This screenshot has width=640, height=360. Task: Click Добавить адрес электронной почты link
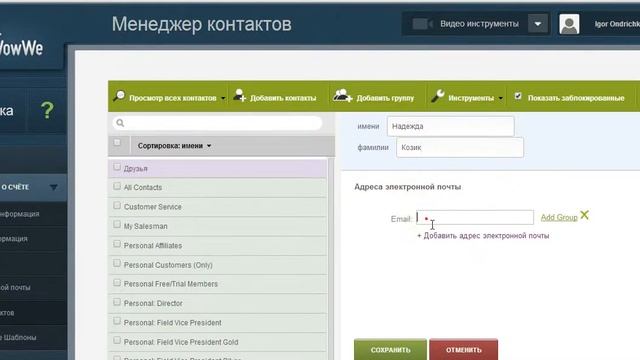point(483,236)
